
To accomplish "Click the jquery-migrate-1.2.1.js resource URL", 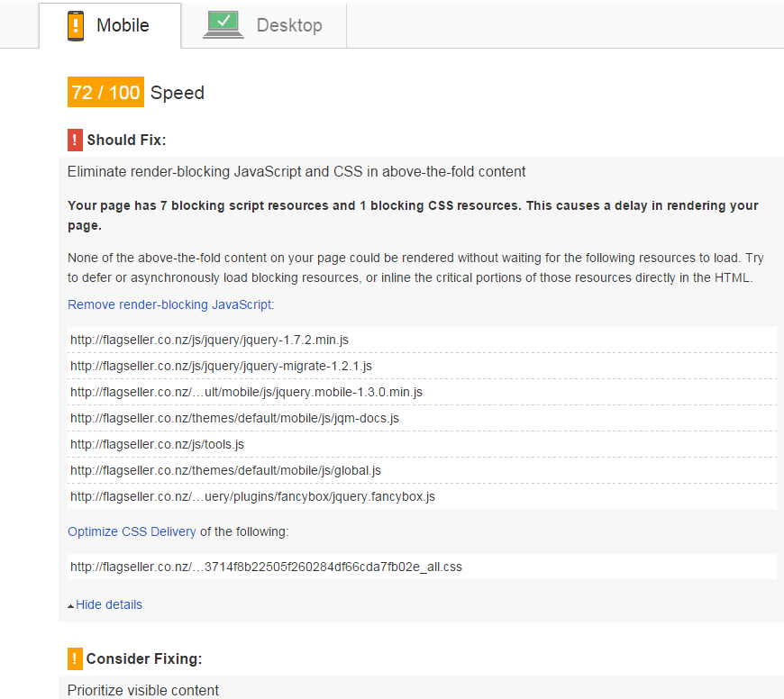I will point(221,366).
